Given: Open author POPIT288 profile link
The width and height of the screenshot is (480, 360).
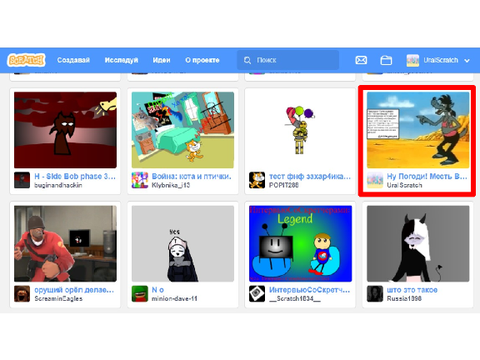Looking at the screenshot, I should tap(284, 185).
